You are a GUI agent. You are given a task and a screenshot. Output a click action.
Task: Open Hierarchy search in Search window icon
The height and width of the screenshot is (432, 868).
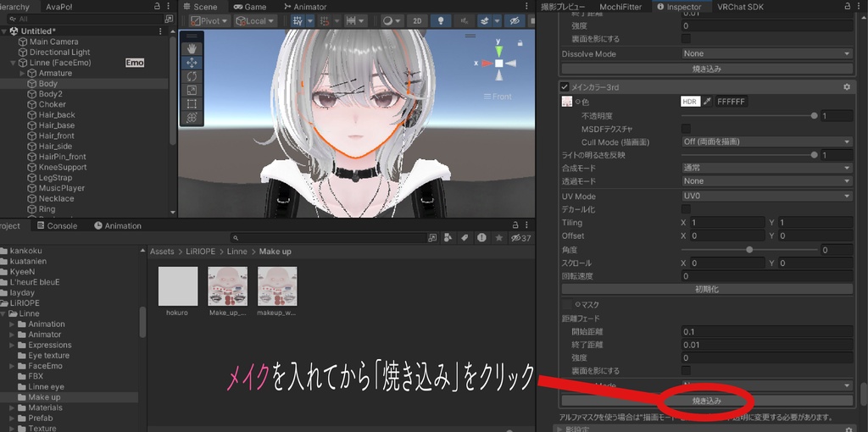(169, 19)
